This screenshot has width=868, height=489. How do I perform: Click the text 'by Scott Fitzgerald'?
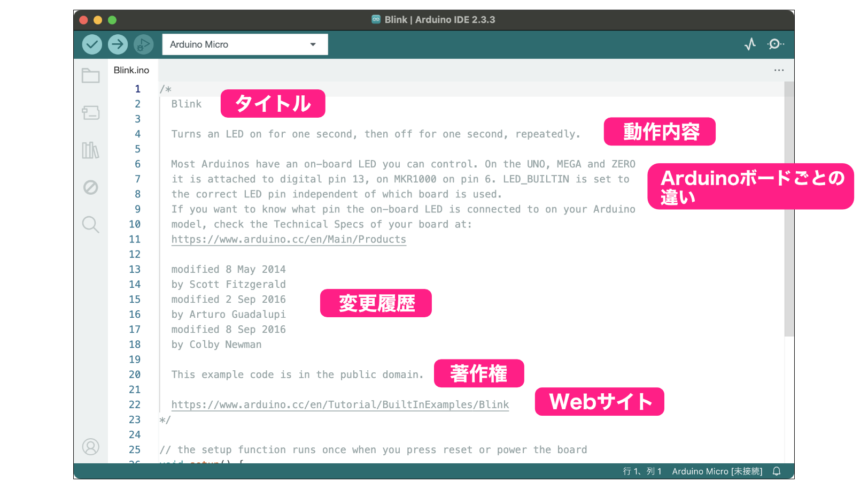[228, 284]
